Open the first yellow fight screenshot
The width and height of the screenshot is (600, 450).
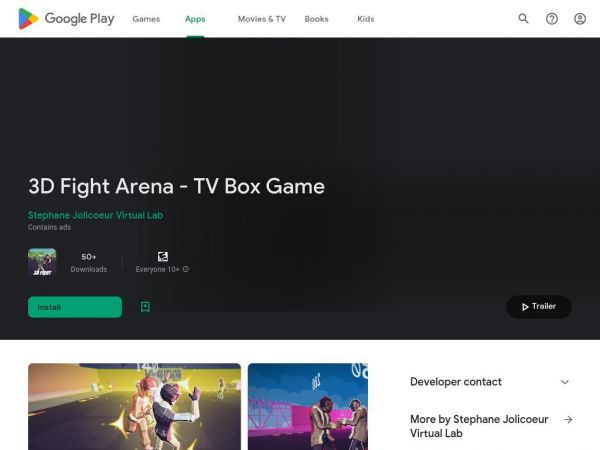pos(134,406)
